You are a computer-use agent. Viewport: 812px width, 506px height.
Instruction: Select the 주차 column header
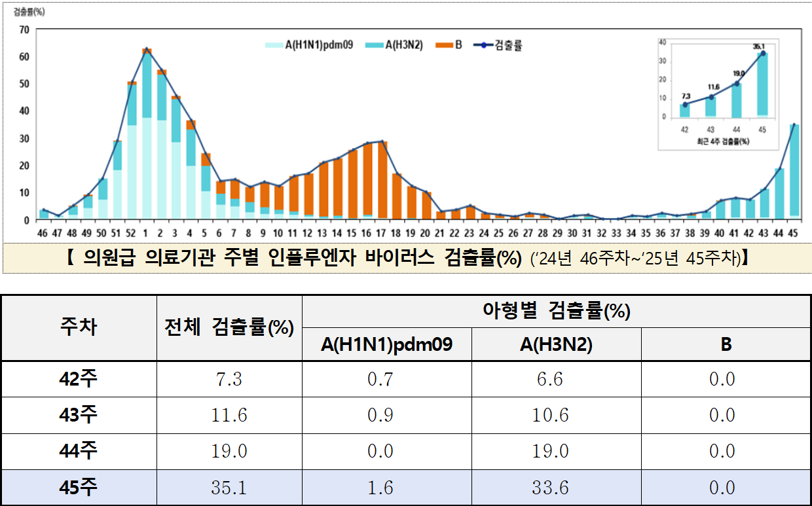(x=79, y=327)
